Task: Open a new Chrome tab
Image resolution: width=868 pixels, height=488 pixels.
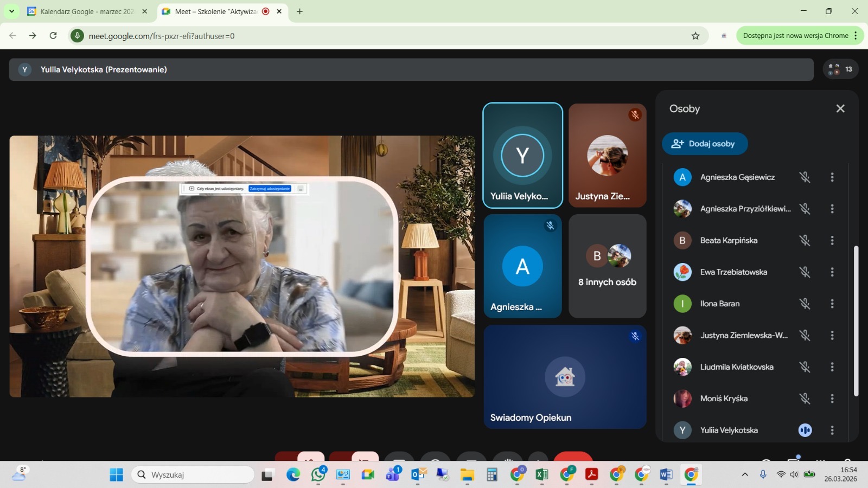Action: pos(299,11)
